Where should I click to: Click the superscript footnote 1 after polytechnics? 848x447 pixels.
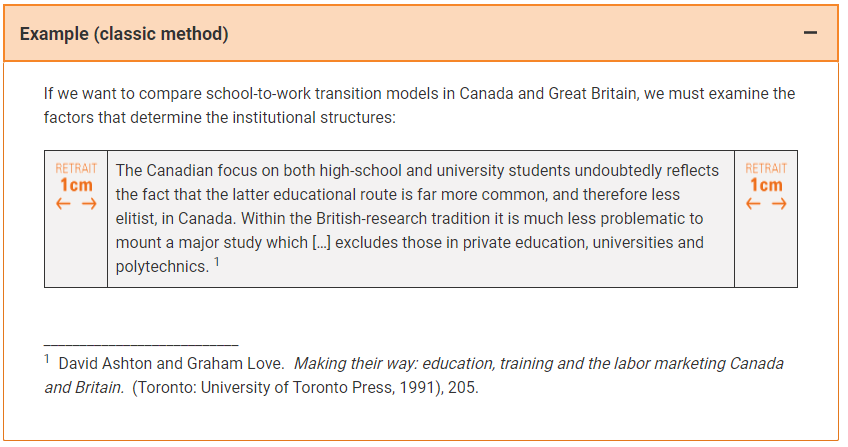click(x=217, y=262)
